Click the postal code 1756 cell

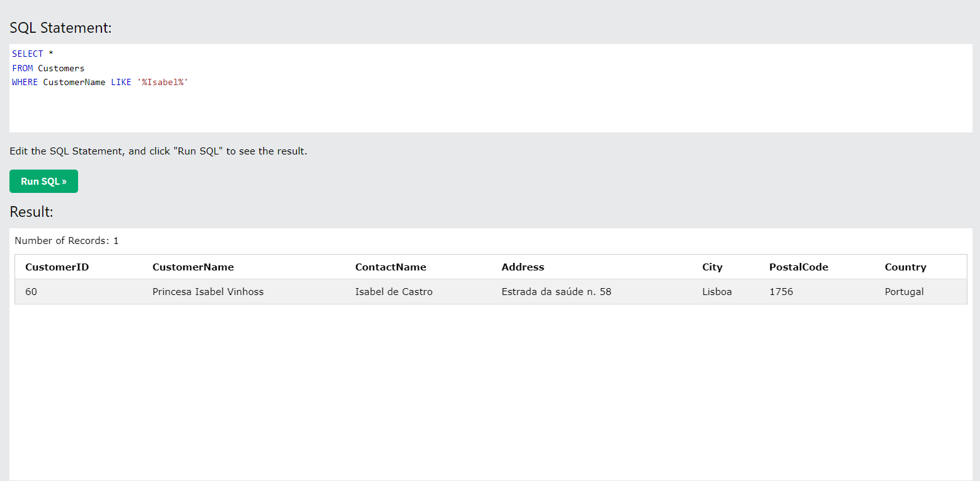(x=781, y=292)
